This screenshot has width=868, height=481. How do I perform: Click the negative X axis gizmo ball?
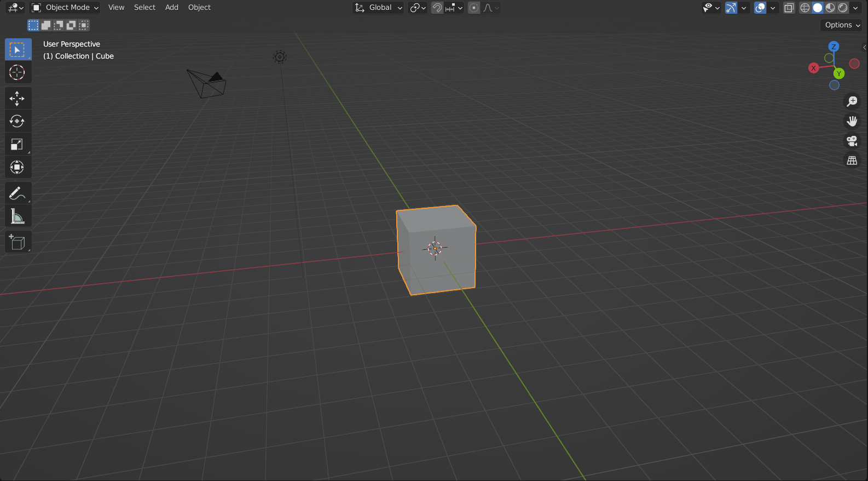coord(854,64)
